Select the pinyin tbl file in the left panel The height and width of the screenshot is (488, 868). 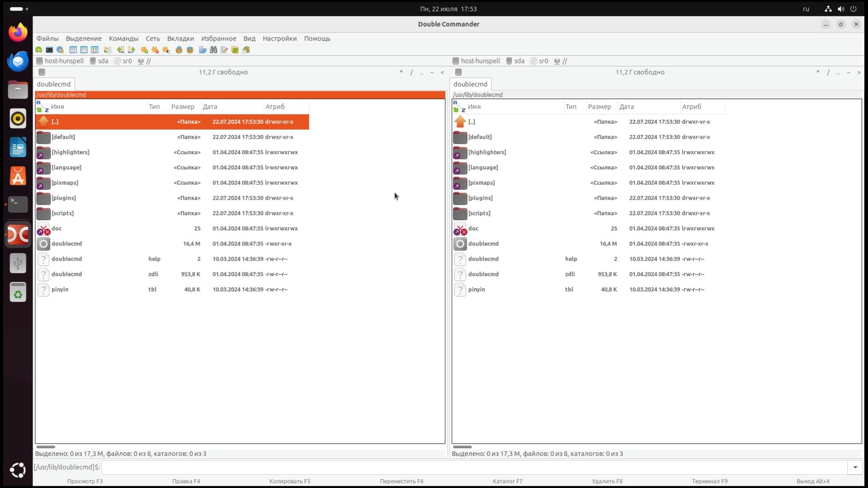[x=172, y=290]
